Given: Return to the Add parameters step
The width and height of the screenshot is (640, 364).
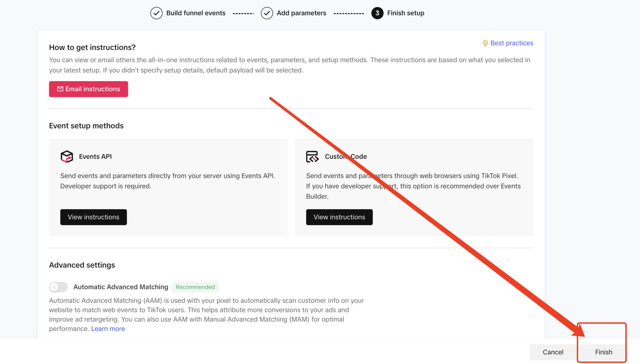Looking at the screenshot, I should point(301,13).
